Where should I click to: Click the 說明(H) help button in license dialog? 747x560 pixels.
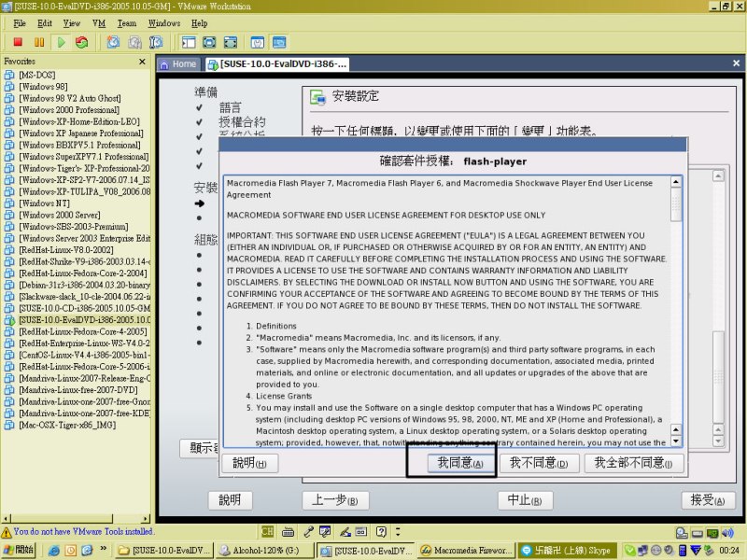pos(249,463)
